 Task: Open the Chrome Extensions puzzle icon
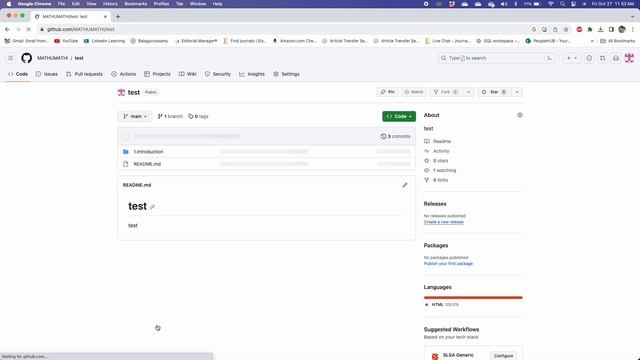(x=590, y=29)
